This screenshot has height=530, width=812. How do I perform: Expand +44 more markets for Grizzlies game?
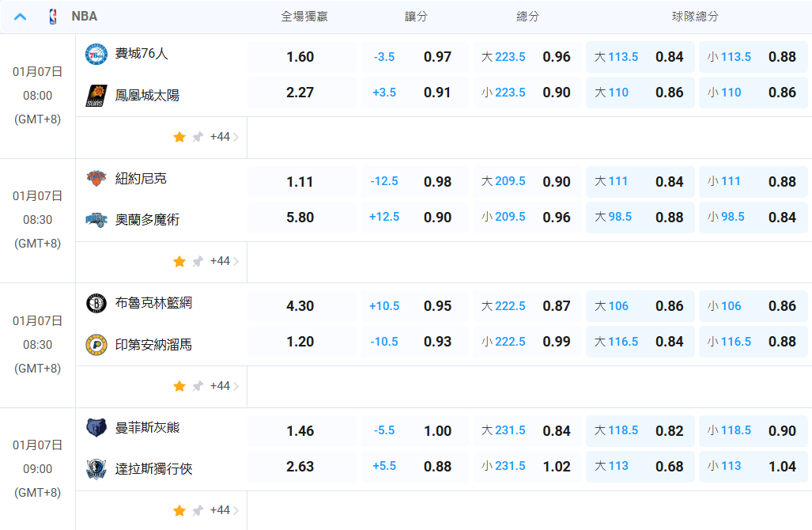[224, 510]
